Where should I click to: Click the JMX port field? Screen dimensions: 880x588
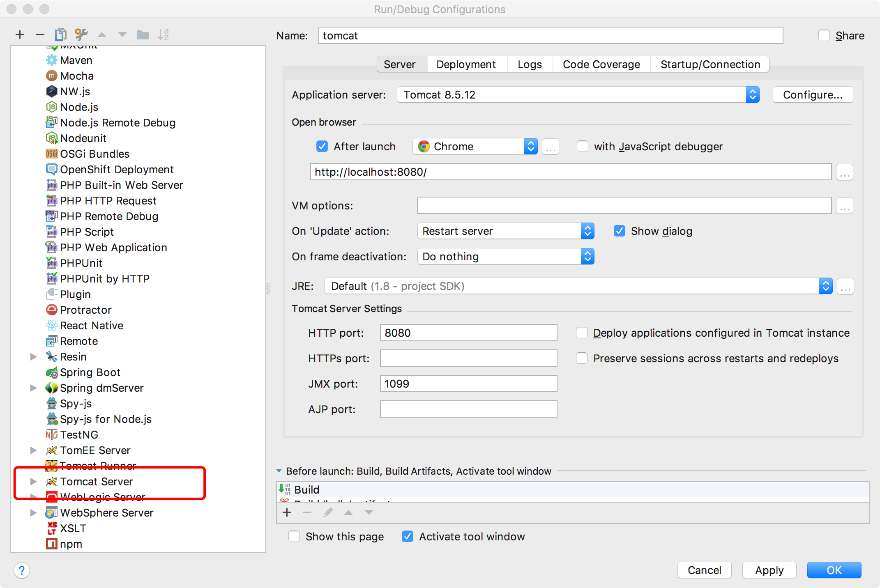[469, 384]
